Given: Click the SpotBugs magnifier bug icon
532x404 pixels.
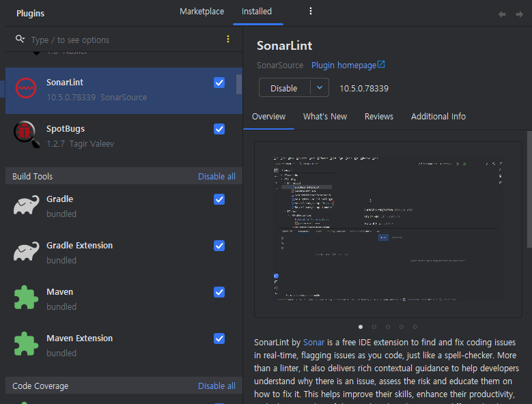Looking at the screenshot, I should tap(27, 134).
